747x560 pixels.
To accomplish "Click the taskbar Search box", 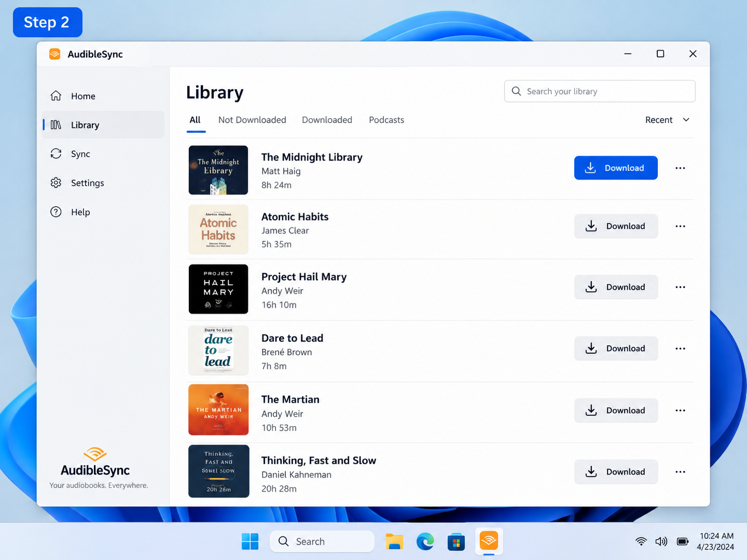I will (322, 541).
